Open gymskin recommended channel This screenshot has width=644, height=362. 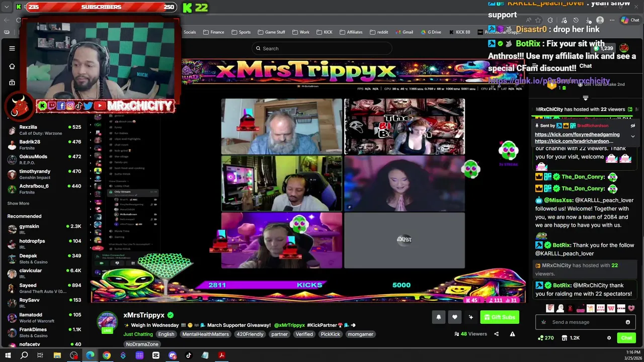[x=44, y=229]
